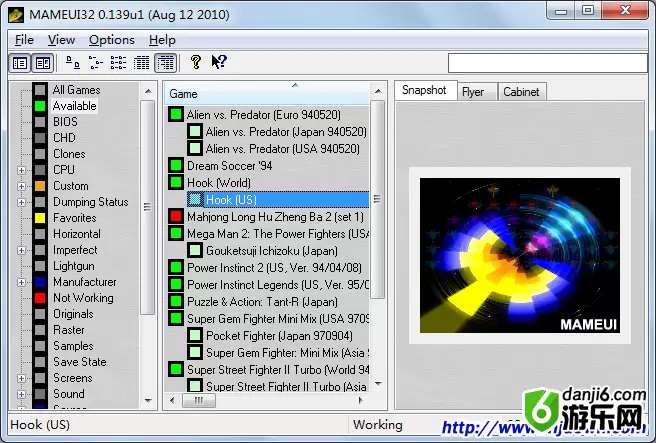Switch to large icons view

73,63
